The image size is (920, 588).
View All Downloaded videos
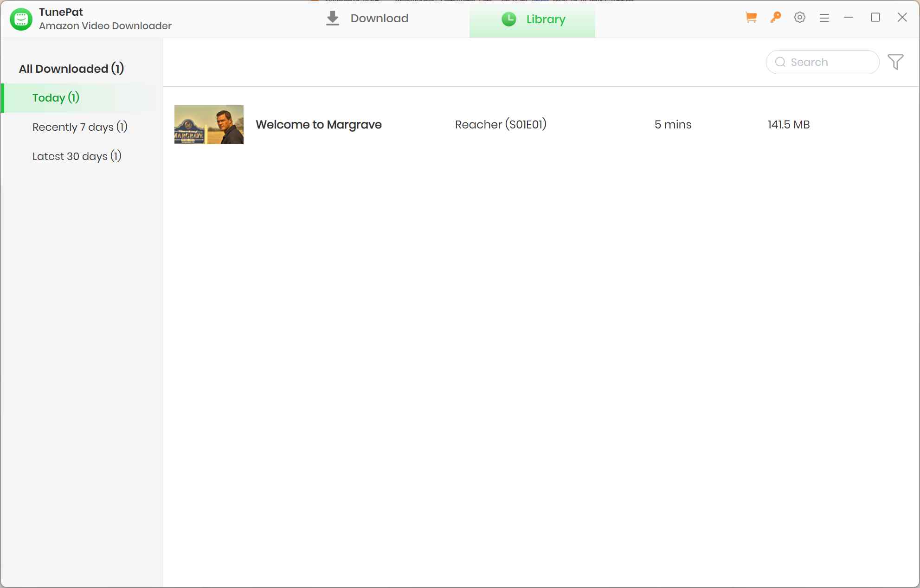pyautogui.click(x=71, y=68)
